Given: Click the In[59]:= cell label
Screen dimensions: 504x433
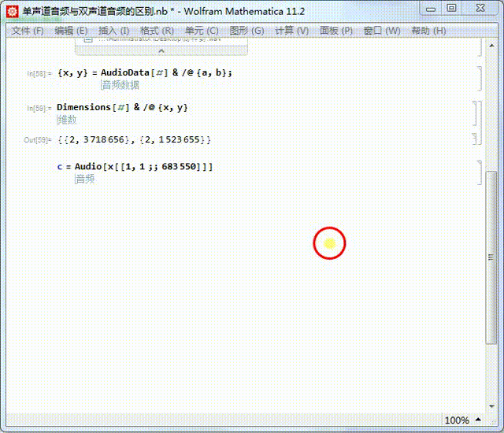Looking at the screenshot, I should [39, 109].
